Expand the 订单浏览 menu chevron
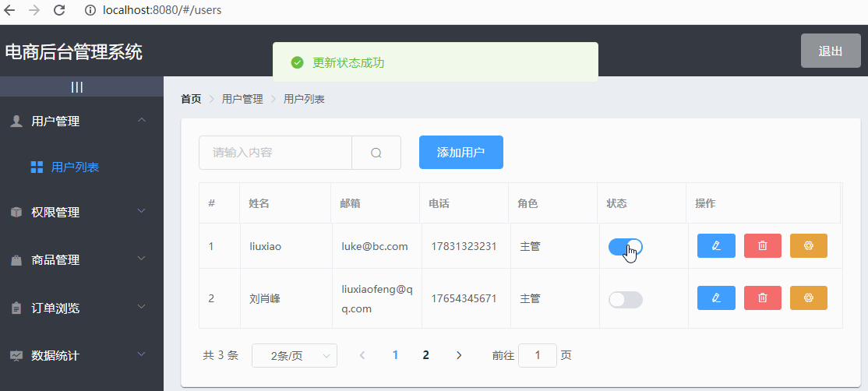Screen dimensions: 868x391 pos(142,306)
